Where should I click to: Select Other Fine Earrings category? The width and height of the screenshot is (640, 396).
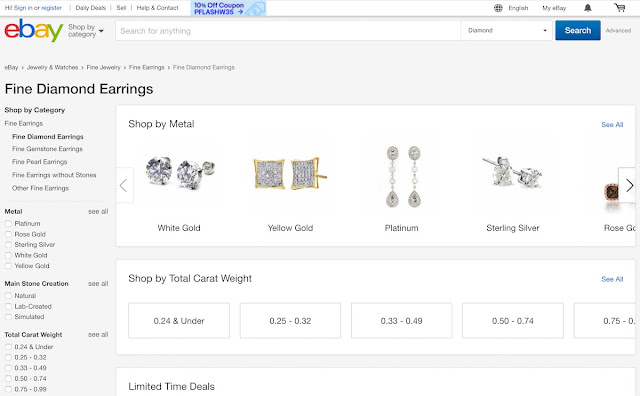pyautogui.click(x=40, y=188)
